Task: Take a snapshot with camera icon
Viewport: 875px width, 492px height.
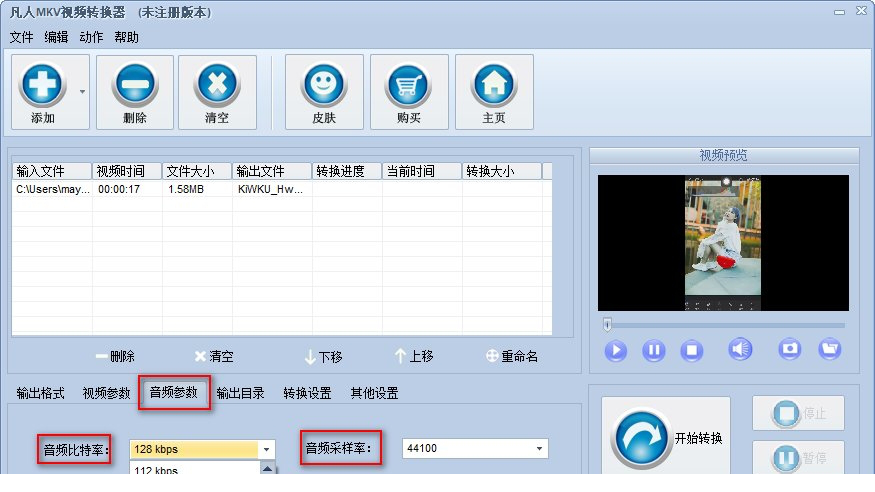Action: click(x=790, y=349)
